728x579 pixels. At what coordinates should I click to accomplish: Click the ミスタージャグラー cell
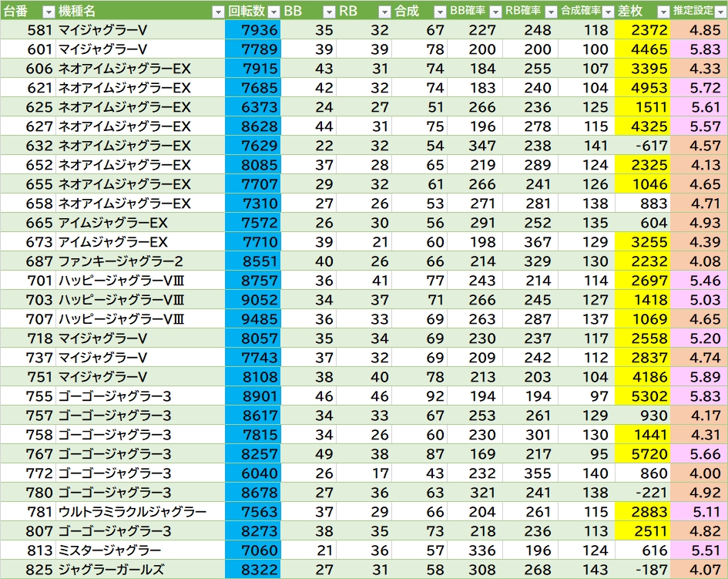pos(109,550)
